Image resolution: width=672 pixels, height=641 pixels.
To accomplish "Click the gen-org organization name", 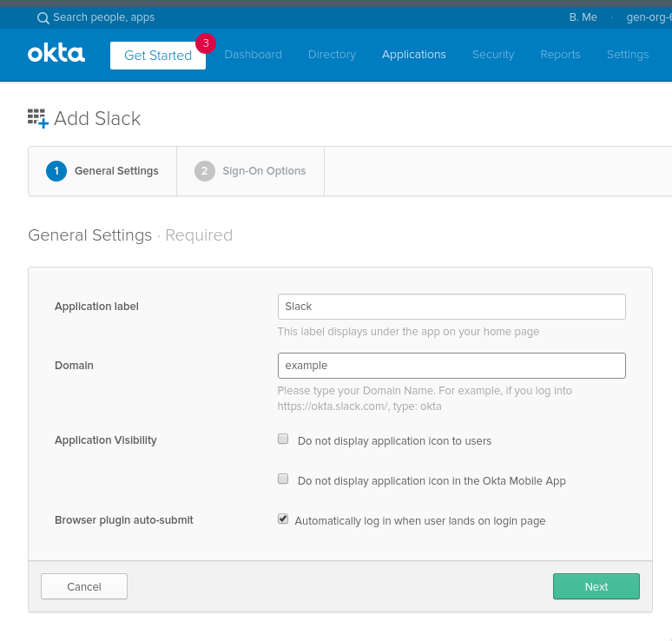I will click(x=649, y=17).
